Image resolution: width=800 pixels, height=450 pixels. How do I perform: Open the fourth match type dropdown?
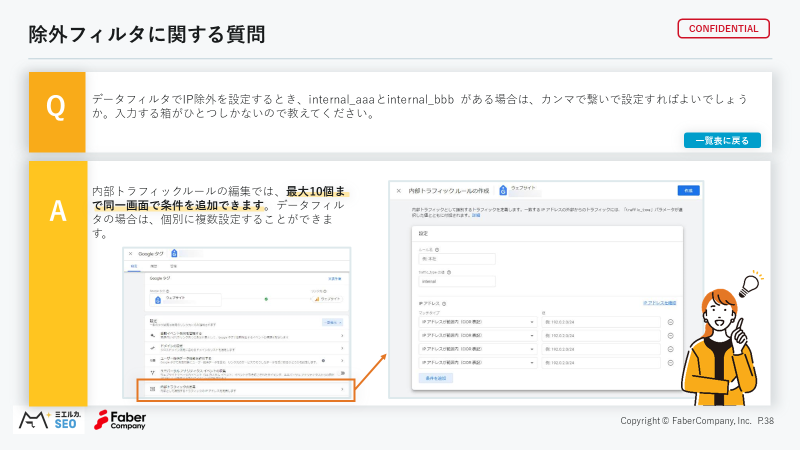[x=478, y=363]
